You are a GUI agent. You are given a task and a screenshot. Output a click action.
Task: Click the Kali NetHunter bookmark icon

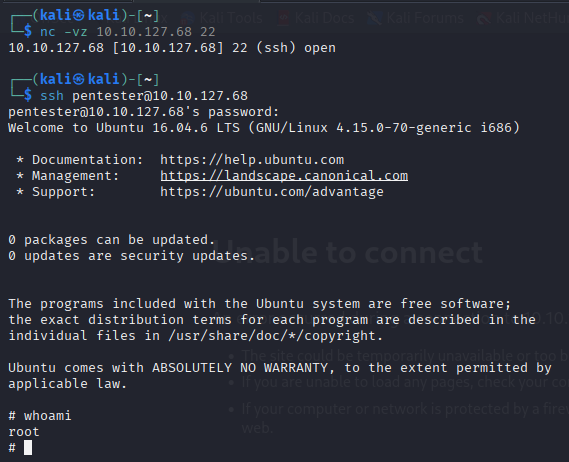click(484, 18)
